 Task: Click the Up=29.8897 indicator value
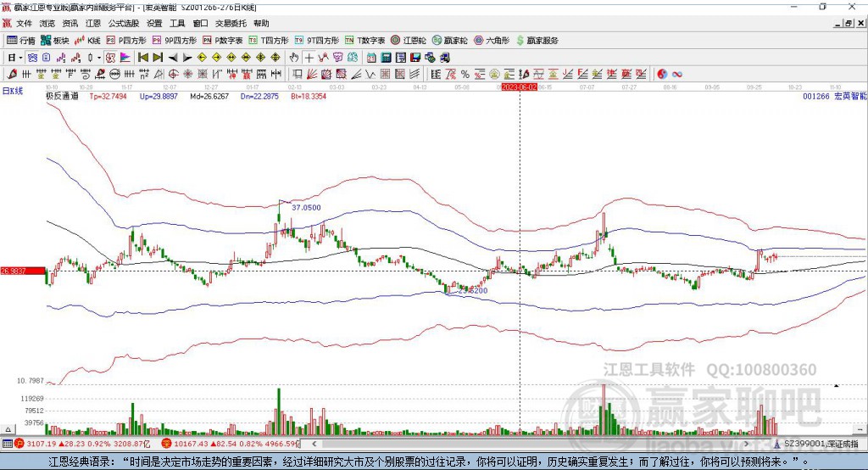[159, 96]
